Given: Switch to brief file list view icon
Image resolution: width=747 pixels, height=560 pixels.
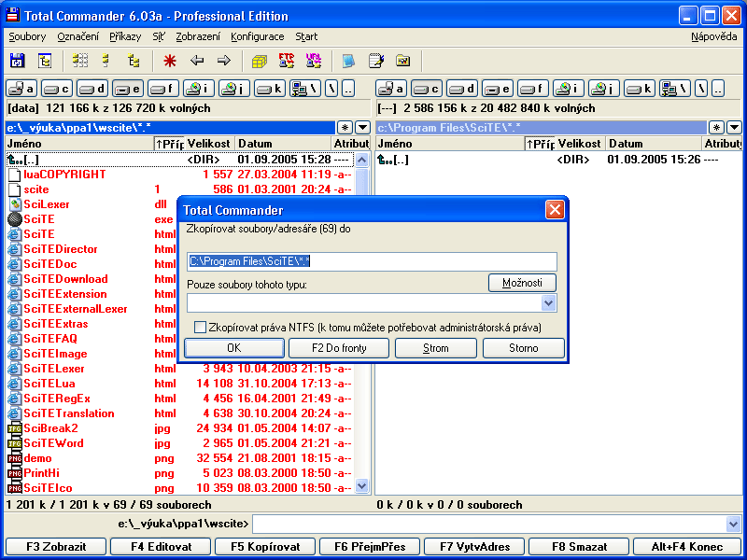Looking at the screenshot, I should coord(80,61).
